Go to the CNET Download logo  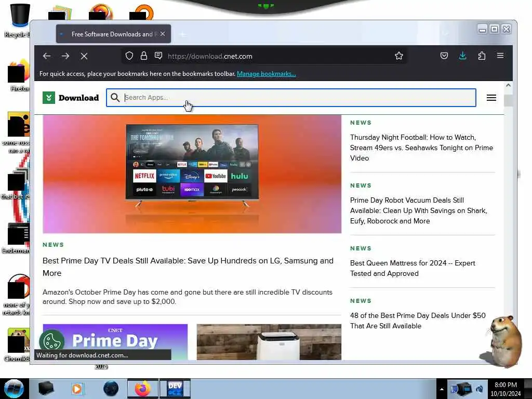coord(71,98)
